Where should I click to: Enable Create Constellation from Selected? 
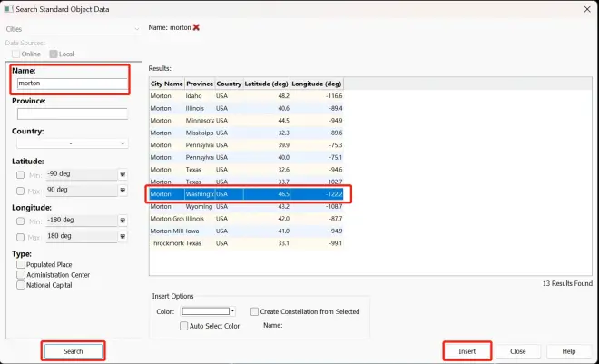(x=254, y=311)
